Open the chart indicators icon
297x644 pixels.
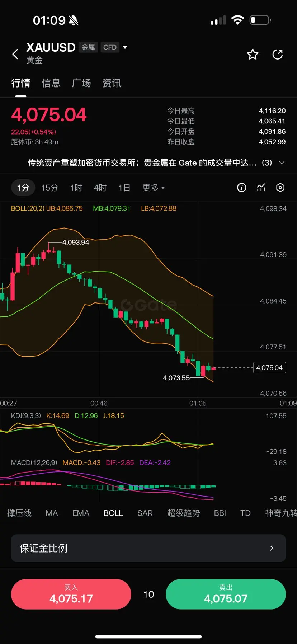[x=261, y=188]
